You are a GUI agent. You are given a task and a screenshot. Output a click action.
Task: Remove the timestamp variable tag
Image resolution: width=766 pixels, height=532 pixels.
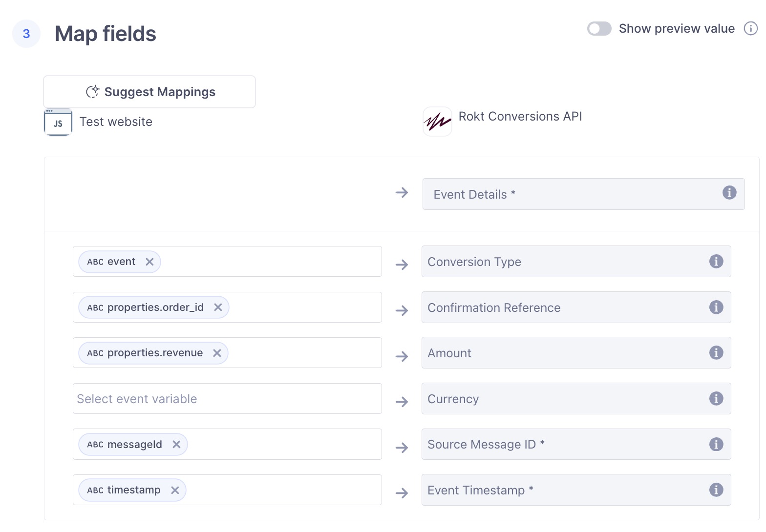pos(175,491)
